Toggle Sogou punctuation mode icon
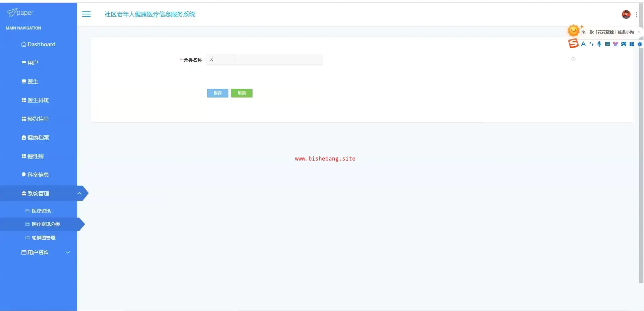The height and width of the screenshot is (311, 644). click(x=591, y=44)
